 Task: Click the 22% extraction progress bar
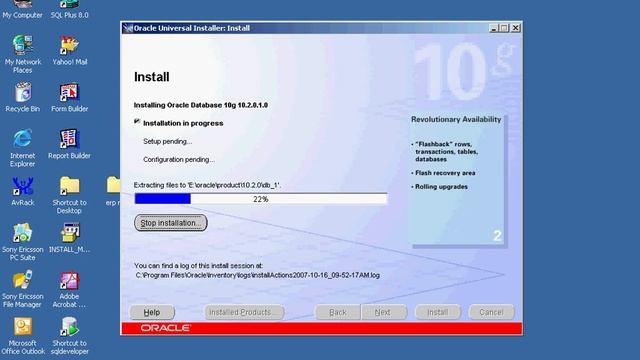coord(261,199)
